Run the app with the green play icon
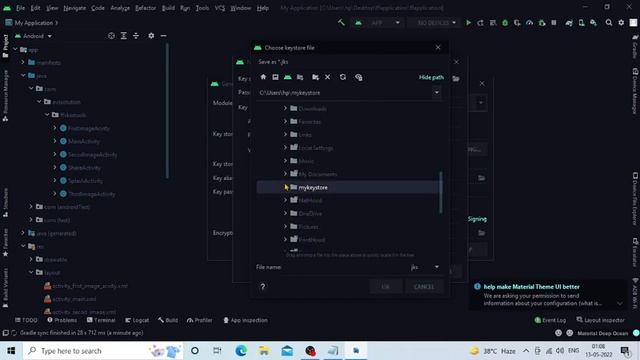640x360 pixels. (469, 23)
